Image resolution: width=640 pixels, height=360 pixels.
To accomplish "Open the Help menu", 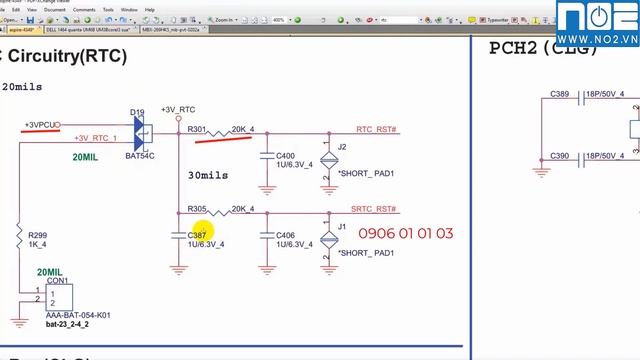I will click(150, 9).
